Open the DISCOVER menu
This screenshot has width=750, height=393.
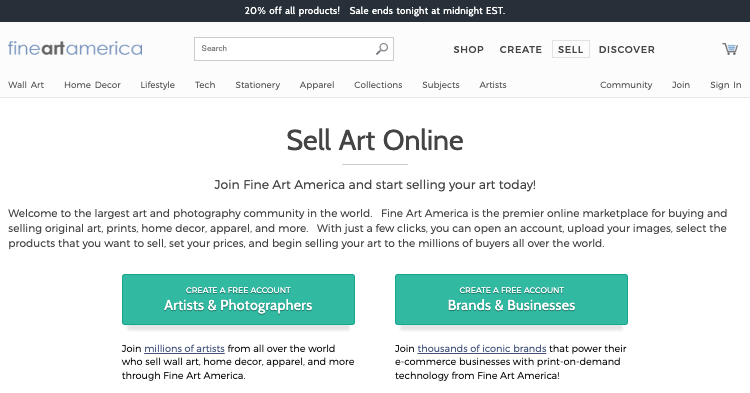[x=627, y=50]
